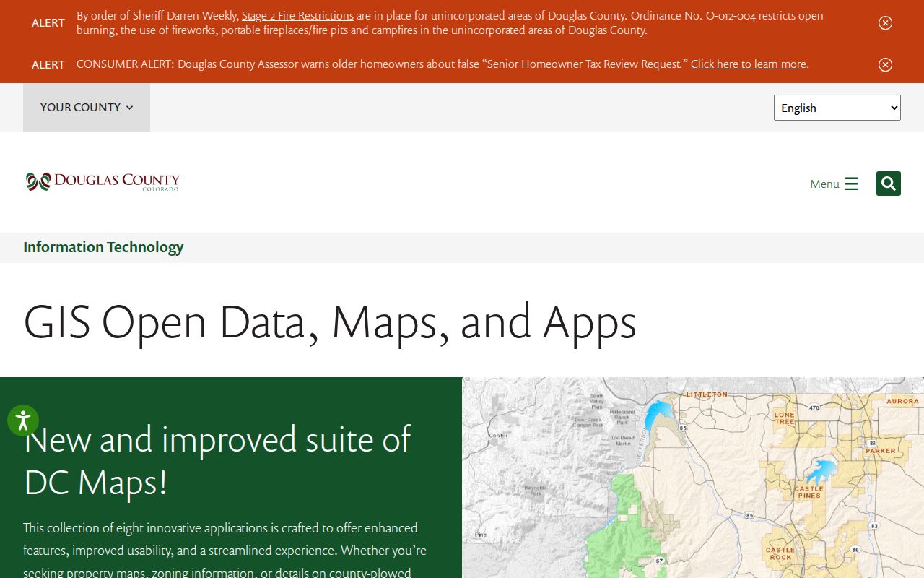The height and width of the screenshot is (578, 924).
Task: Open the Stage 2 Fire Restrictions link
Action: point(297,15)
